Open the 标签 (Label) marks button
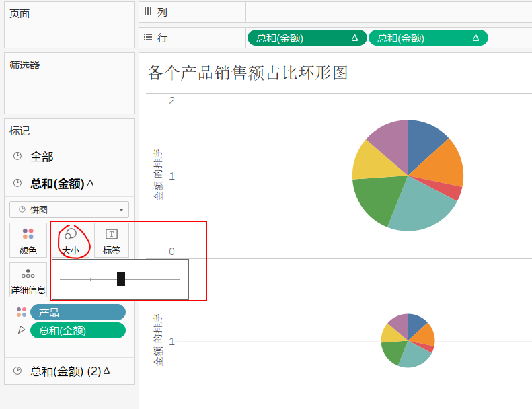The image size is (532, 409). click(x=111, y=240)
